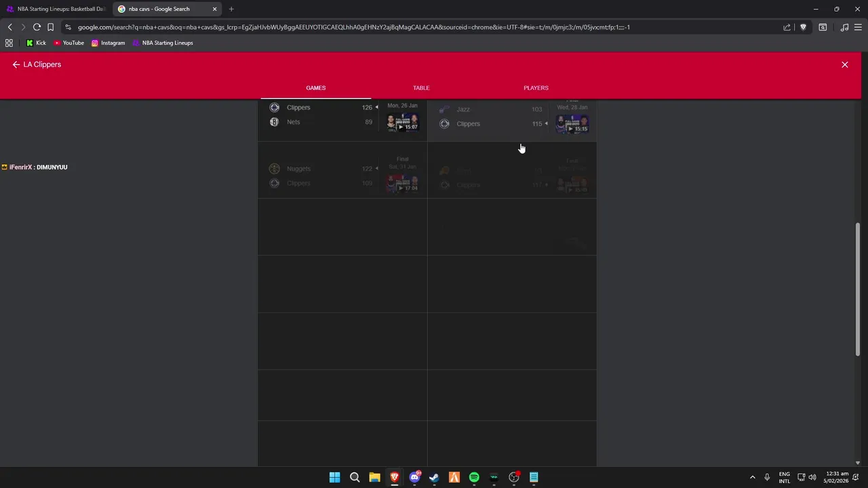Open Brave browser from taskbar

point(394,477)
